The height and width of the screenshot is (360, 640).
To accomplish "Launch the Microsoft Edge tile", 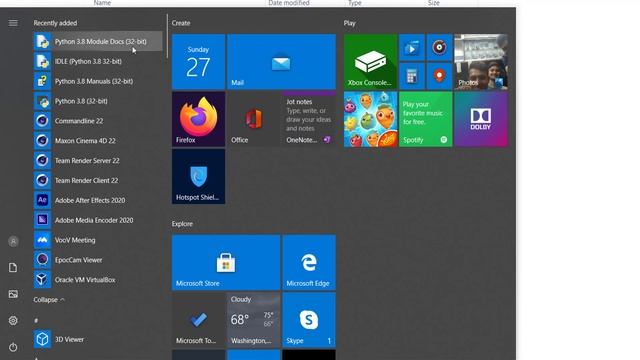I will tap(309, 262).
